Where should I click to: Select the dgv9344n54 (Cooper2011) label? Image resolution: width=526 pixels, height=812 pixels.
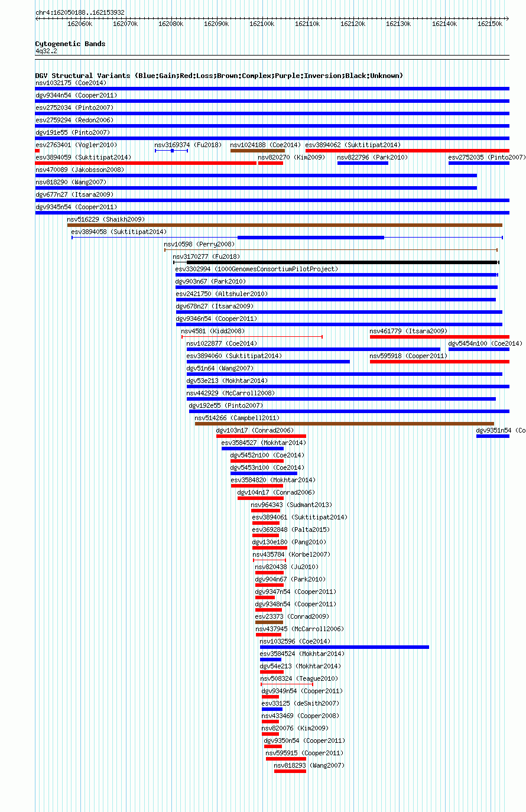tap(76, 95)
